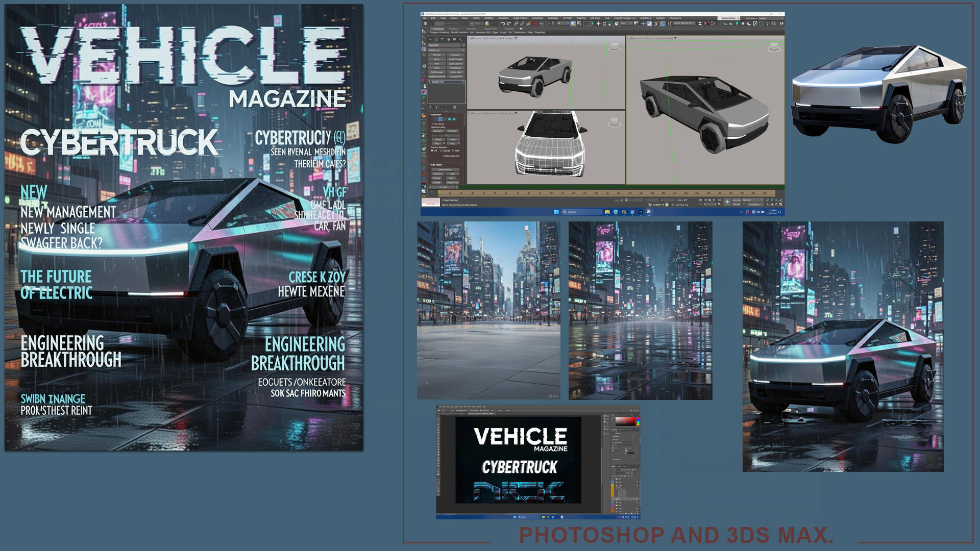Select the Rotate tool in 3ds Max toolbar
The width and height of the screenshot is (980, 551).
604,23
